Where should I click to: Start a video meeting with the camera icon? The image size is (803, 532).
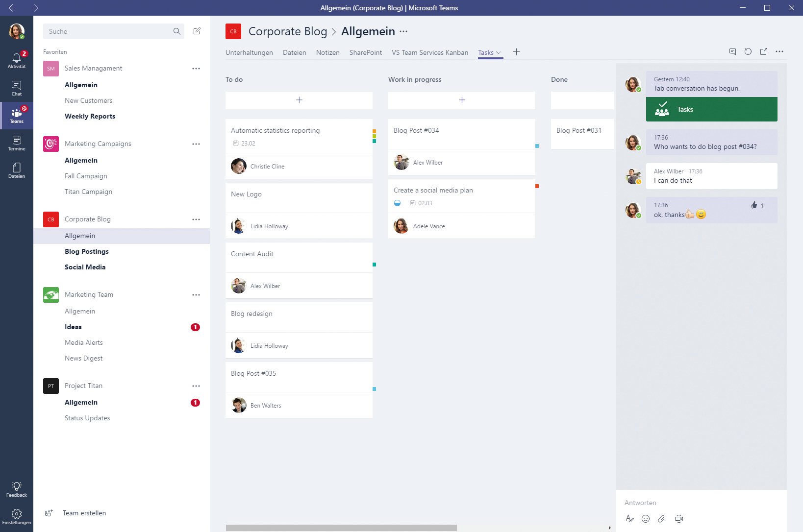tap(679, 519)
